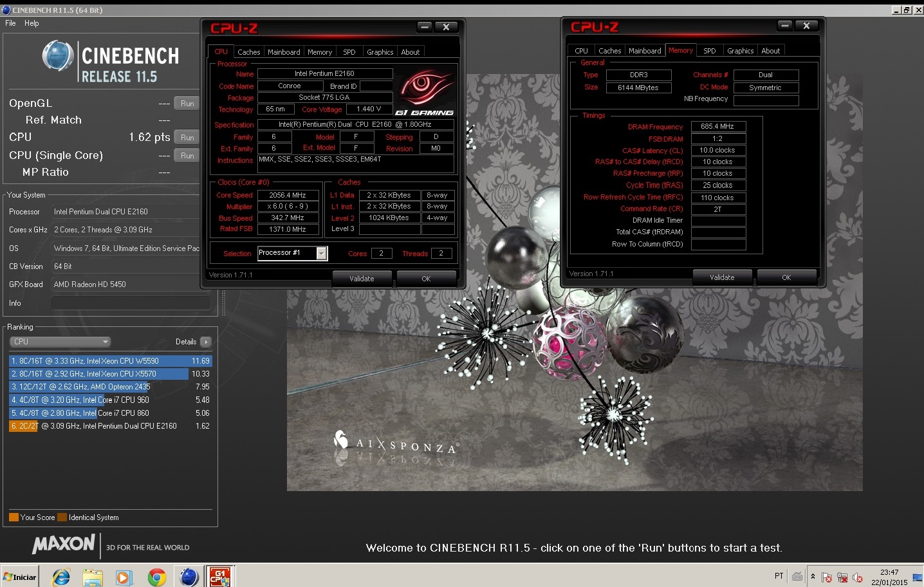Switch to CPU-Z G1 taskbar icon
This screenshot has height=587, width=924.
220,577
